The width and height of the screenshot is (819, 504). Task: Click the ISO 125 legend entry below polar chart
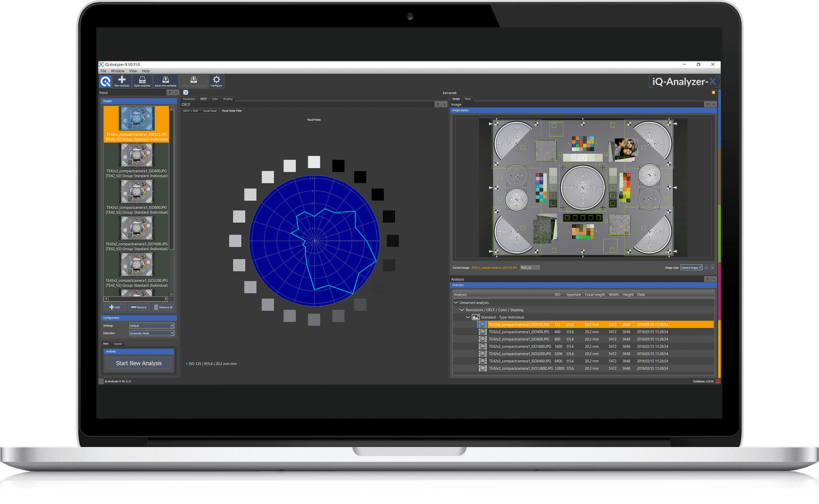coord(212,364)
